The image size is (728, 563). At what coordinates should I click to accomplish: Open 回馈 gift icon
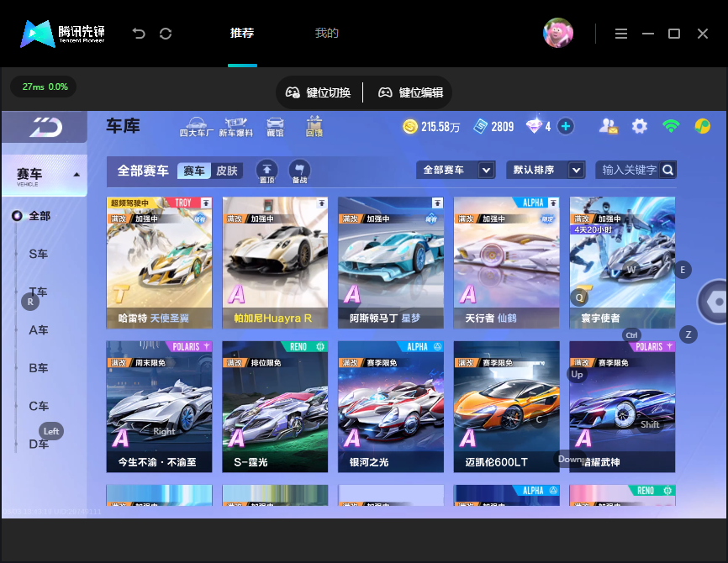pos(314,127)
